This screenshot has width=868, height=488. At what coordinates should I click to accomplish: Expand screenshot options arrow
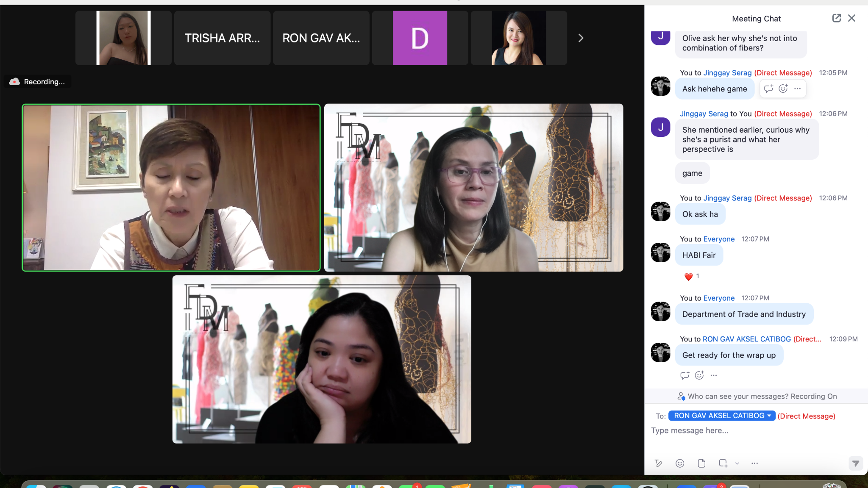coord(737,463)
